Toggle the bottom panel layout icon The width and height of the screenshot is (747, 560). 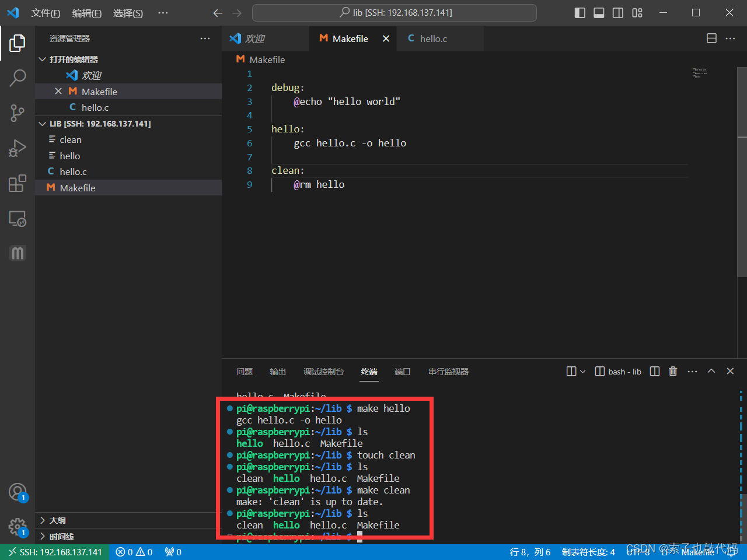[x=599, y=13]
